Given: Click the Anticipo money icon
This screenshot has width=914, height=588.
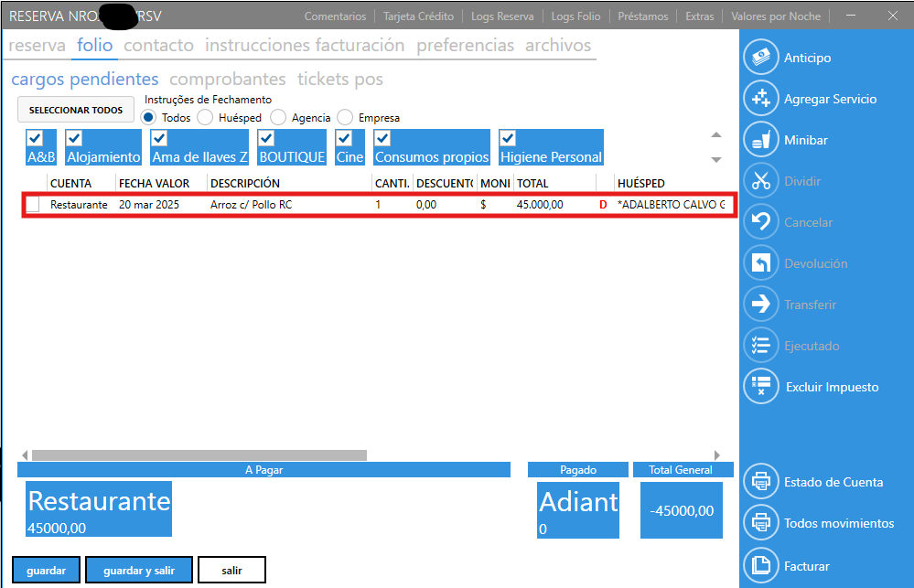Looking at the screenshot, I should click(x=760, y=58).
